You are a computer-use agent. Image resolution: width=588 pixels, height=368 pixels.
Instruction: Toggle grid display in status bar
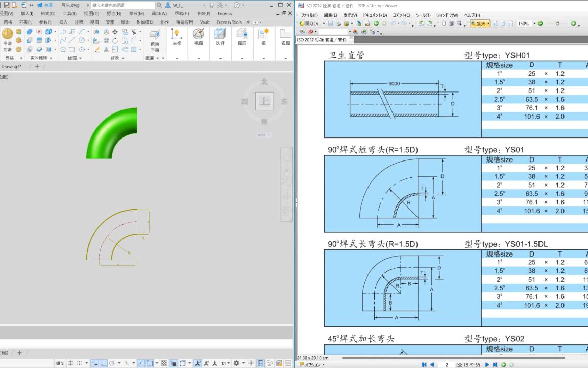(71, 363)
